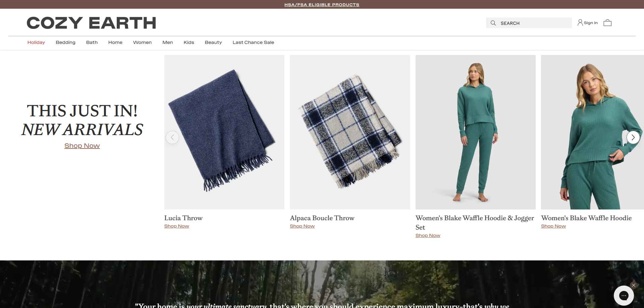Click HSA/FSA Eligible Products banner link
The height and width of the screenshot is (308, 644).
click(322, 5)
